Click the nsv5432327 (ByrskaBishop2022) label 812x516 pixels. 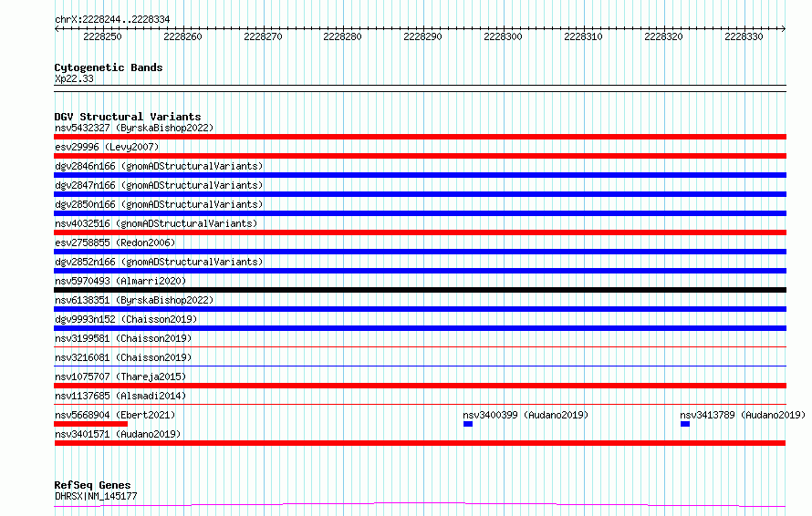(x=134, y=128)
